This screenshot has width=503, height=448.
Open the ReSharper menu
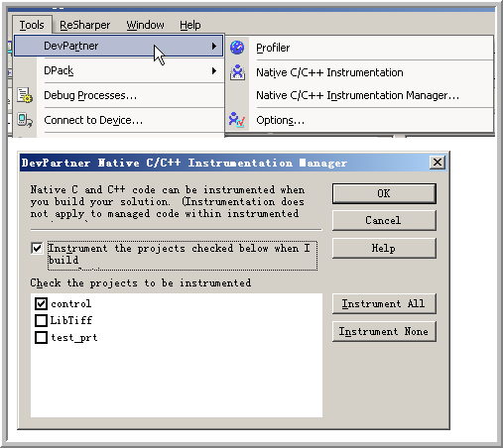pyautogui.click(x=85, y=25)
